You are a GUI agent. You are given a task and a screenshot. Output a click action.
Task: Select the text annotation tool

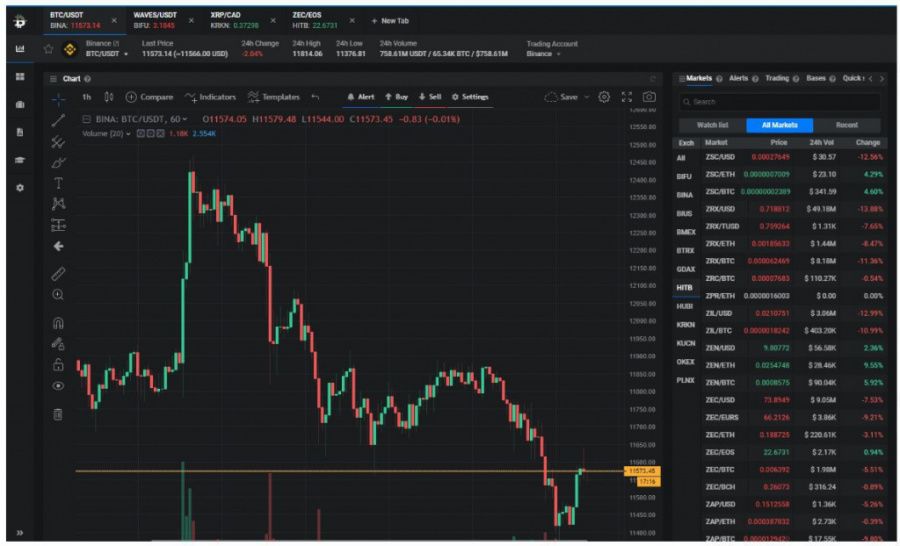59,183
